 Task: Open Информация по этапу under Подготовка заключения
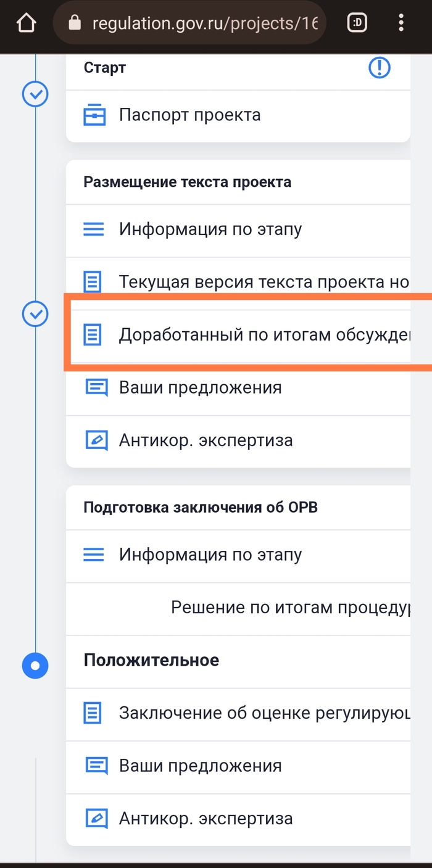pos(210,555)
